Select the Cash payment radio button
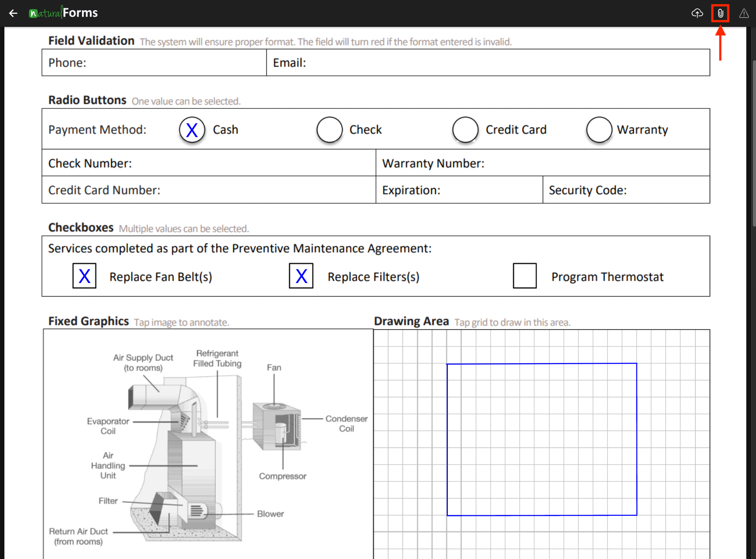756x559 pixels. pos(192,130)
